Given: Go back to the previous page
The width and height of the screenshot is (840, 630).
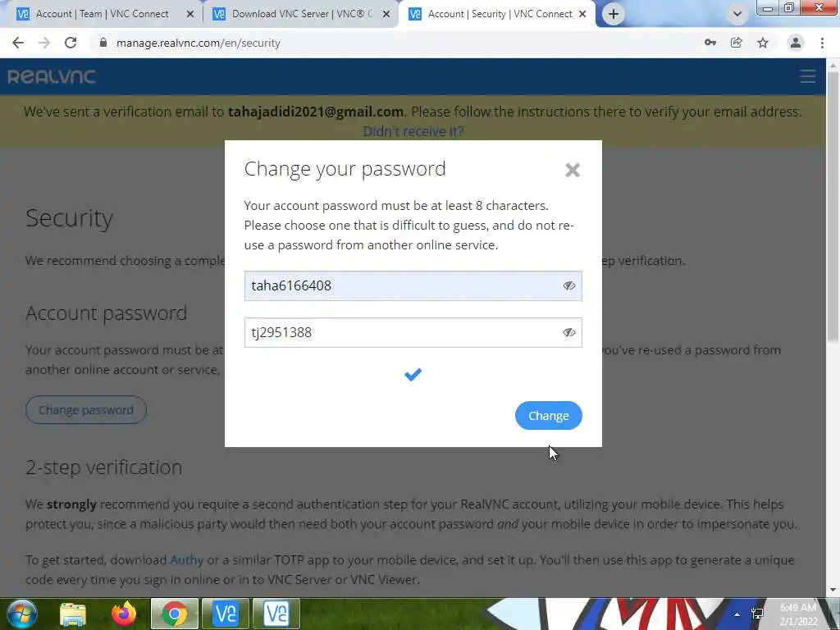Looking at the screenshot, I should [x=18, y=43].
